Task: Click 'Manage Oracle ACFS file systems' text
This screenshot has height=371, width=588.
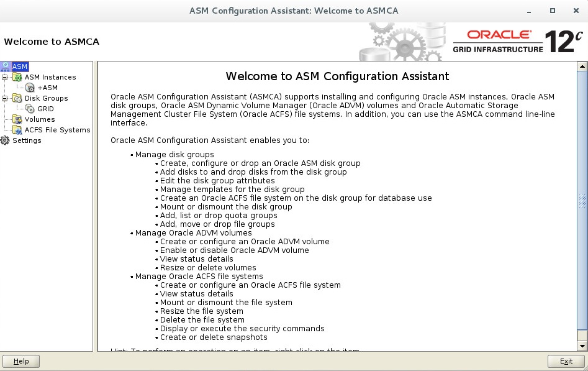Action: coord(199,277)
